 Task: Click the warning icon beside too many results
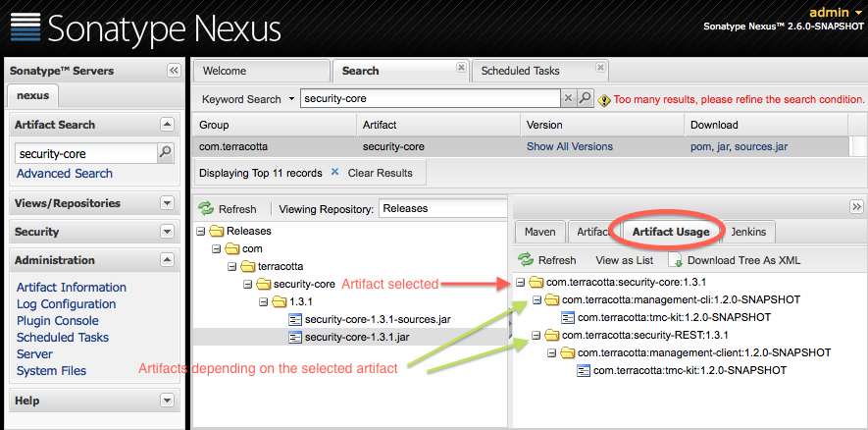coord(604,100)
